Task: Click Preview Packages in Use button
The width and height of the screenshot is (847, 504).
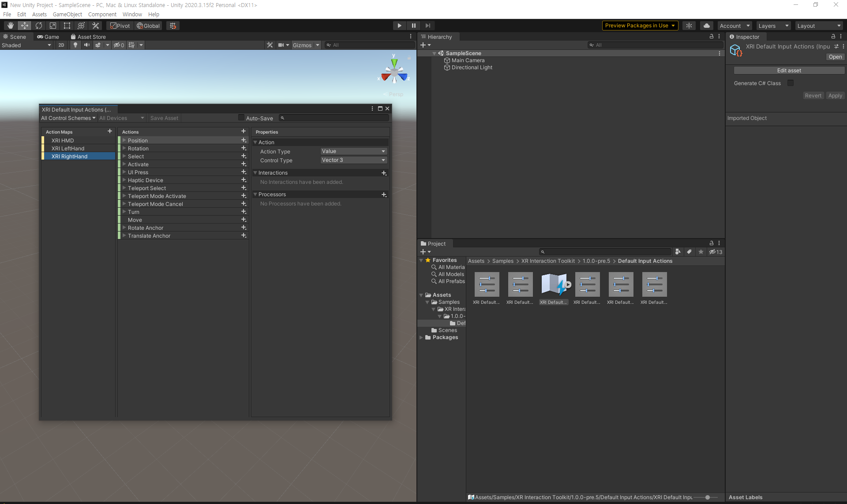Action: click(x=640, y=26)
